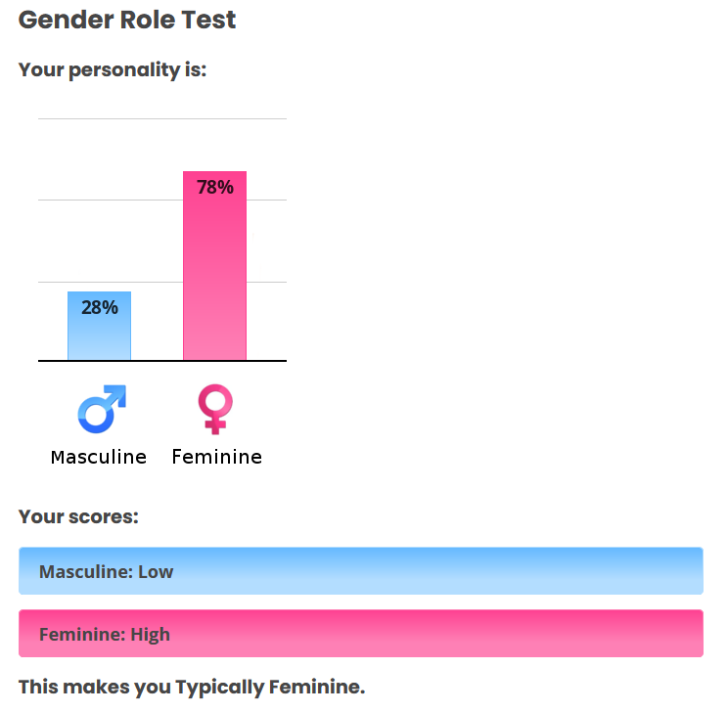
Task: Click the 'Typically Feminine' result text
Action: [270, 687]
